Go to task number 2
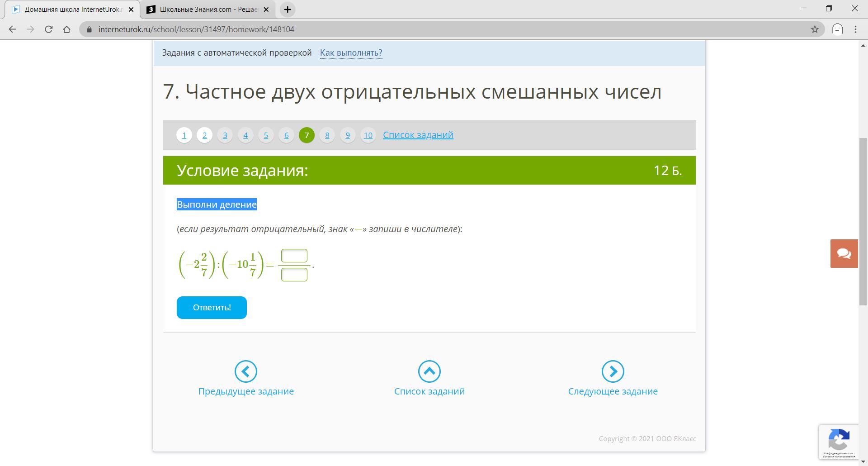This screenshot has width=868, height=466. point(204,135)
